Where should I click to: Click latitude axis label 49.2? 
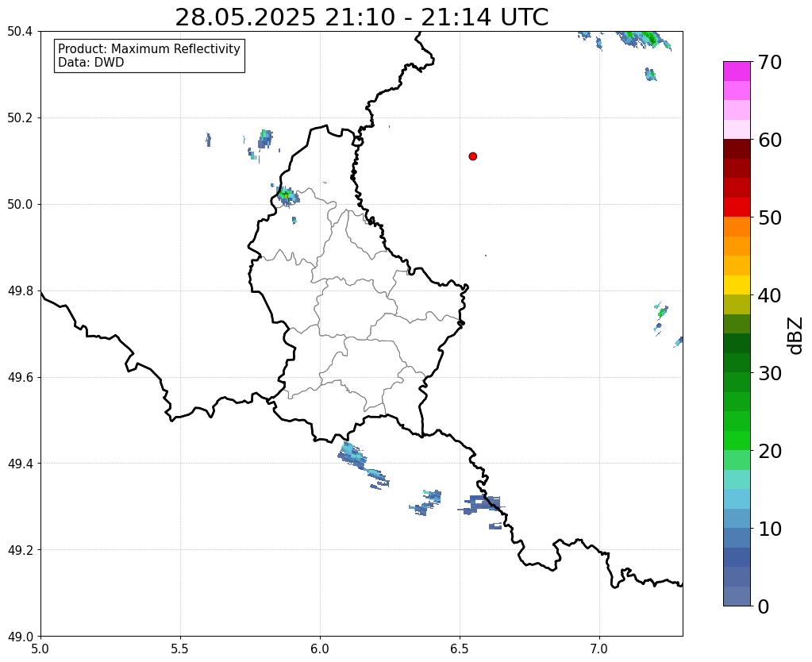click(20, 550)
